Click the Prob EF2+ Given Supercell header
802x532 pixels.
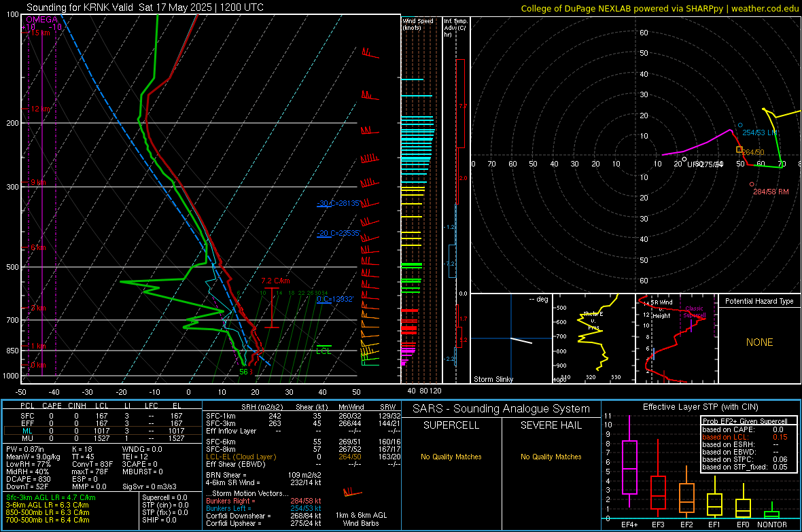[x=746, y=421]
